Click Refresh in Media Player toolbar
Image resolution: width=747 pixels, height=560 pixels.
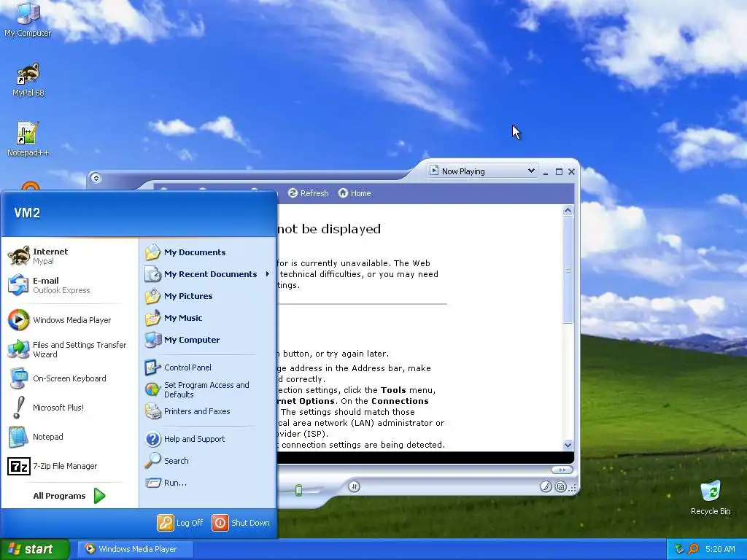(309, 193)
